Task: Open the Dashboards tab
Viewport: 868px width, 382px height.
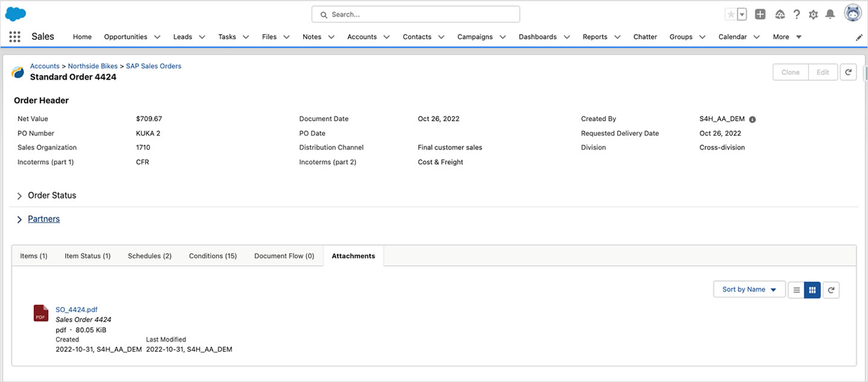Action: point(538,37)
